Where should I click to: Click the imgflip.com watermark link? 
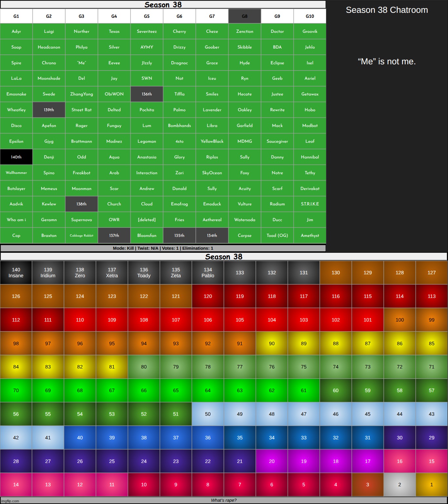pyautogui.click(x=10, y=501)
